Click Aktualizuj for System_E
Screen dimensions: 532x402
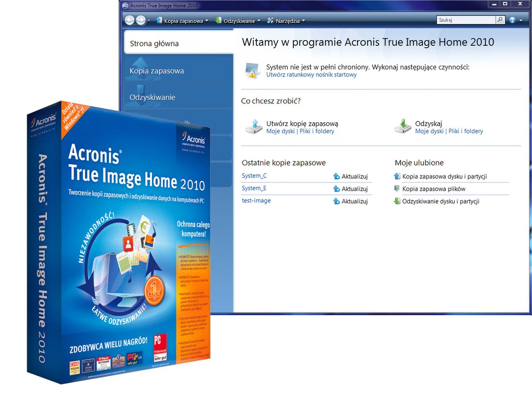pos(355,189)
